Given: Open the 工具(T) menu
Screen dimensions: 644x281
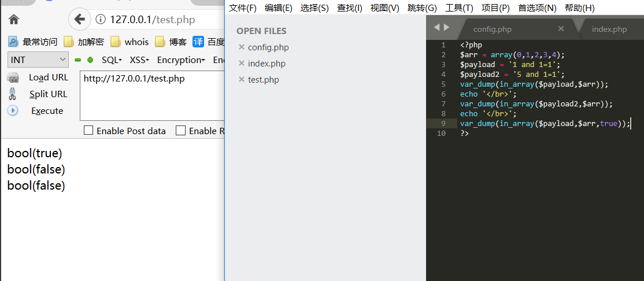Looking at the screenshot, I should coord(459,8).
